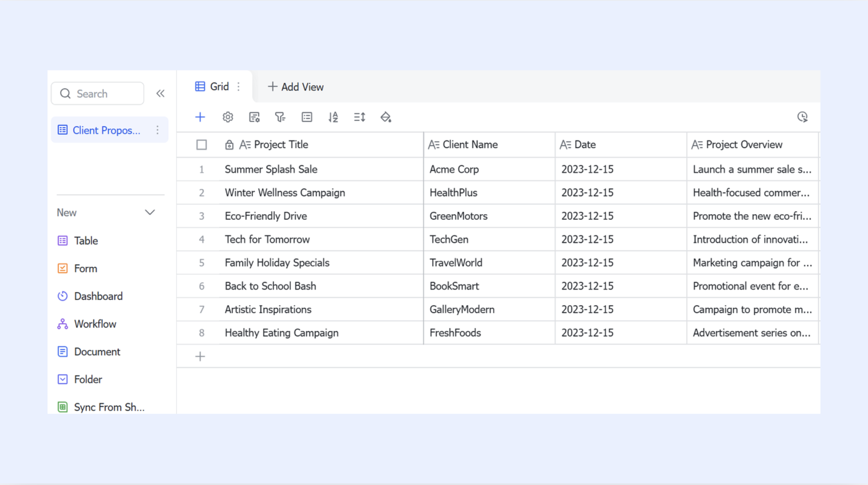Select the BookSmart client cell
Screen dimensions: 868x485
point(489,286)
